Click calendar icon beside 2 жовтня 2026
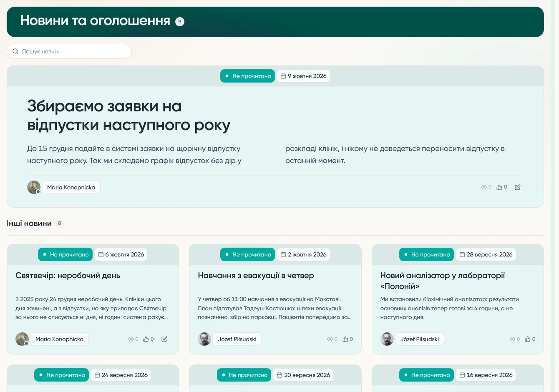 [x=283, y=254]
